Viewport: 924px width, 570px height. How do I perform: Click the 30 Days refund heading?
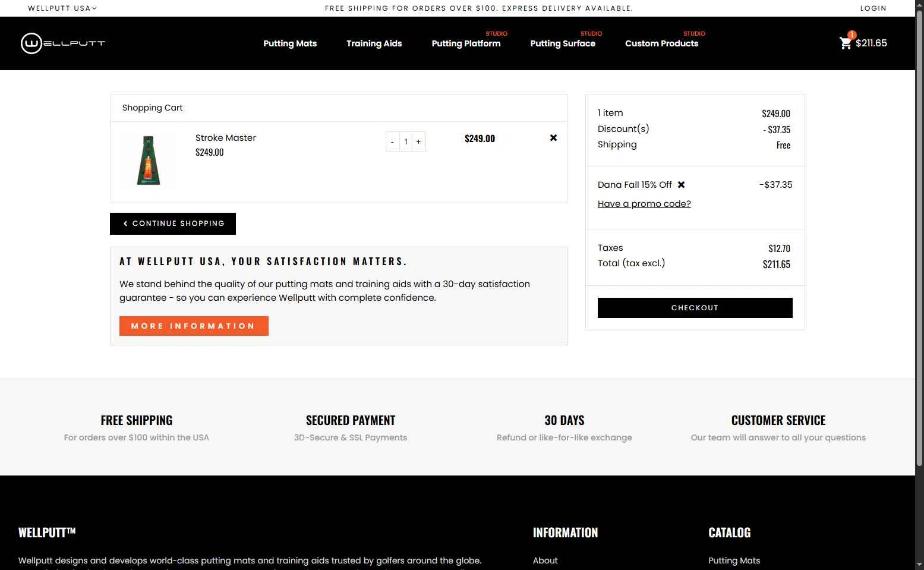(565, 420)
